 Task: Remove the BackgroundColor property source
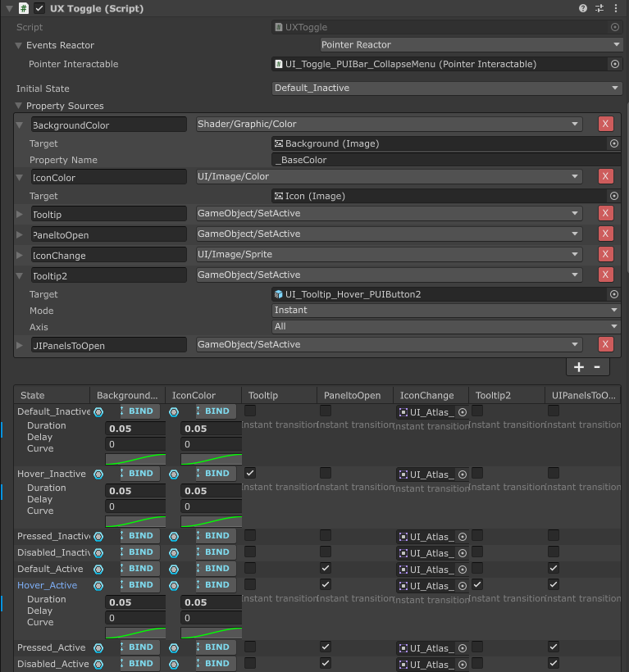[605, 124]
